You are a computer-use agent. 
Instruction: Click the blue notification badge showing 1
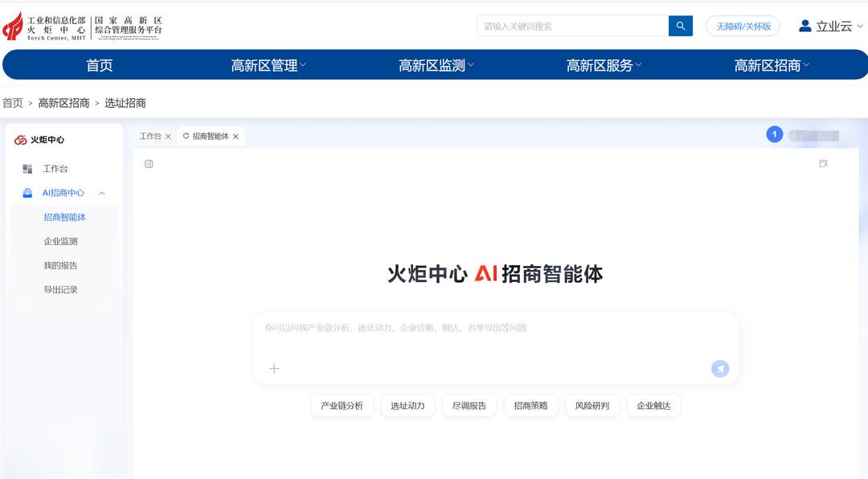[775, 134]
